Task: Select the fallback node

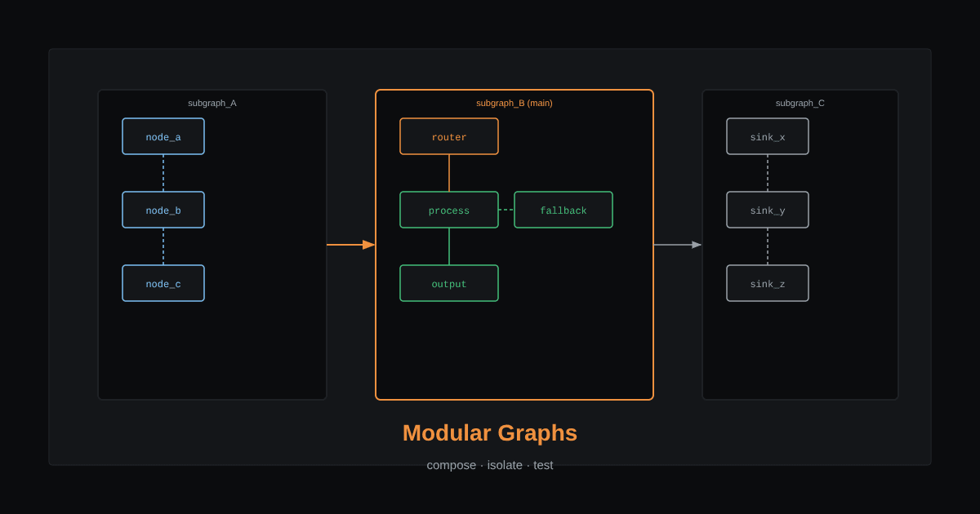Action: click(563, 210)
